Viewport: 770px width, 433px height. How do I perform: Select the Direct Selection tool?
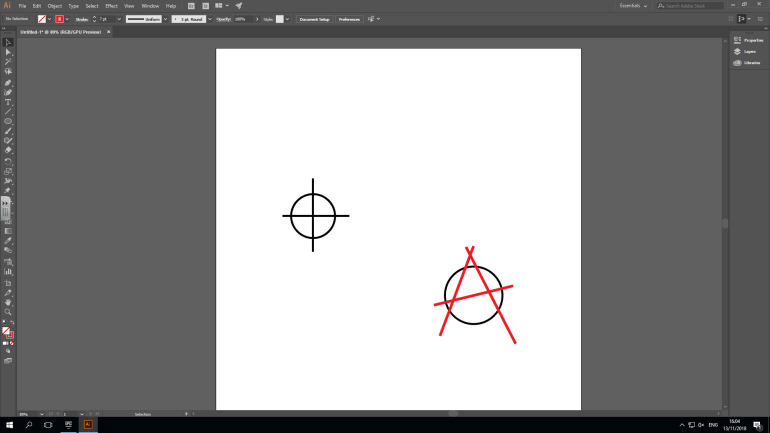pos(8,52)
